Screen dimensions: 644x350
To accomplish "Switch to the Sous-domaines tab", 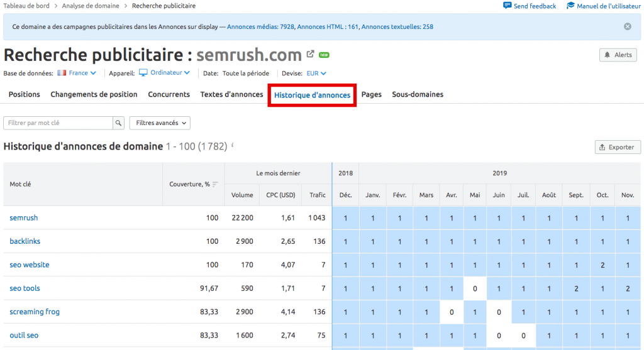I will tap(418, 94).
